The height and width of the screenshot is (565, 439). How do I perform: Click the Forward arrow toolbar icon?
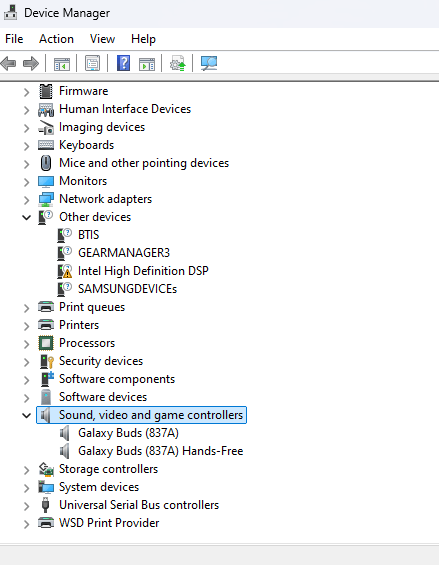click(x=31, y=64)
